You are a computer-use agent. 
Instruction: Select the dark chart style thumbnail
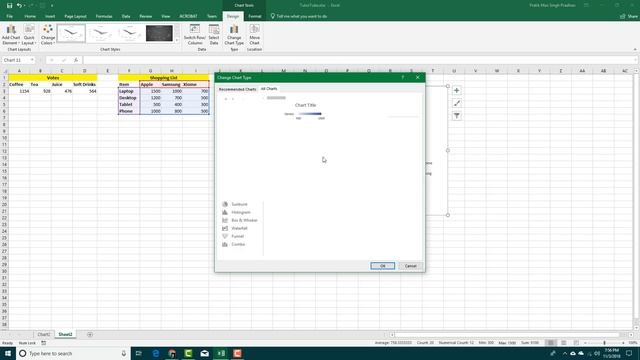click(159, 33)
